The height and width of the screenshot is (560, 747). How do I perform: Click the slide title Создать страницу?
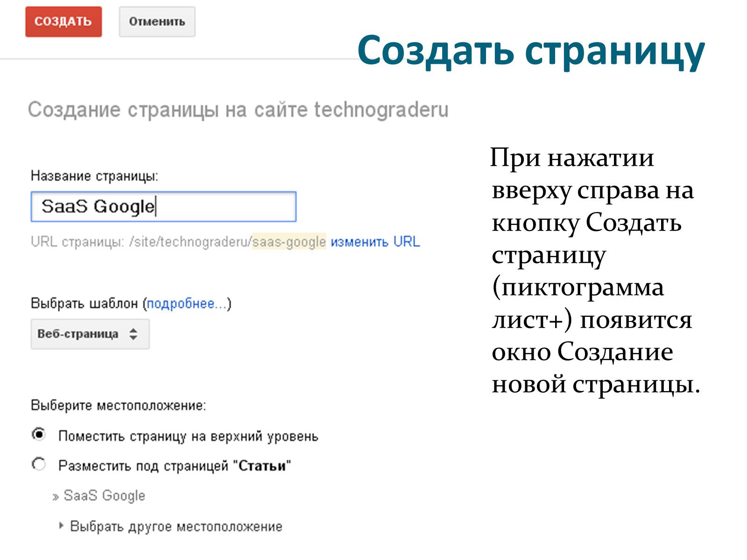[x=531, y=51]
